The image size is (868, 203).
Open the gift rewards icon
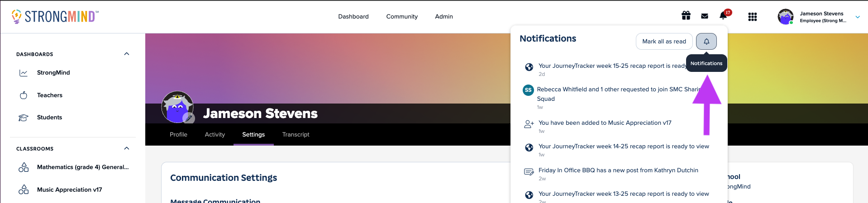[686, 16]
